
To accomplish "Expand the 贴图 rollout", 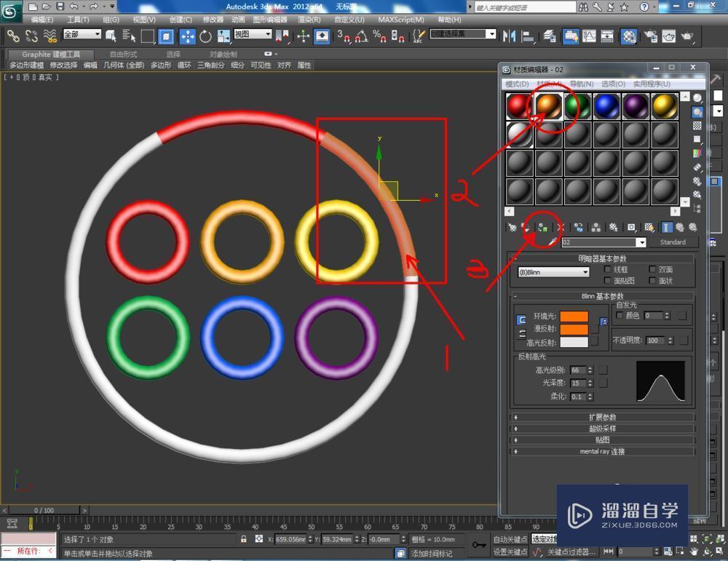I will click(603, 440).
